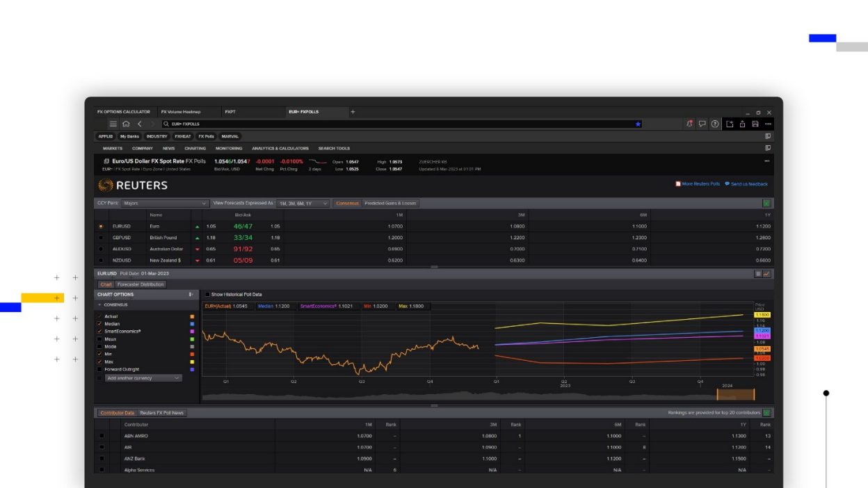
Task: Open the forecast periods 1M, 3M, 6M, 1Y dropdown
Action: [303, 203]
